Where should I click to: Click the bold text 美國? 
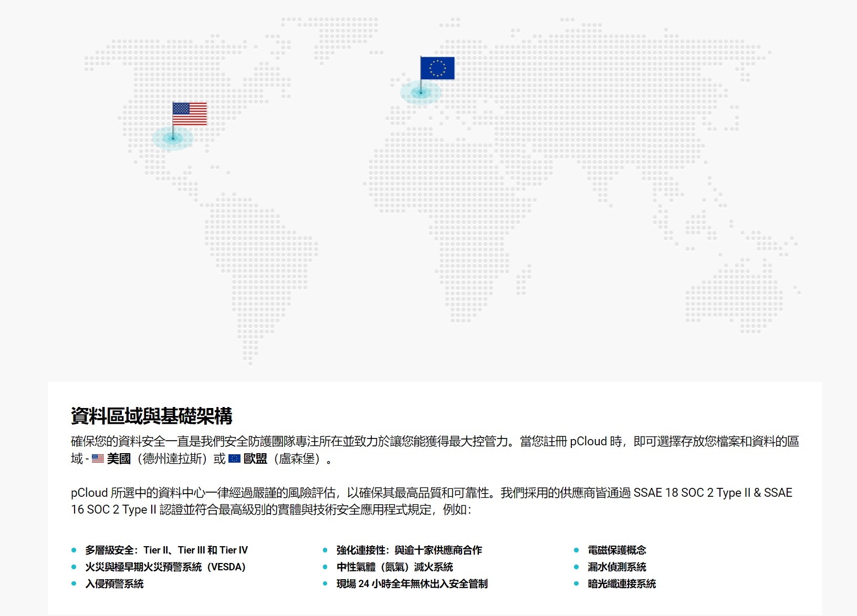point(119,459)
